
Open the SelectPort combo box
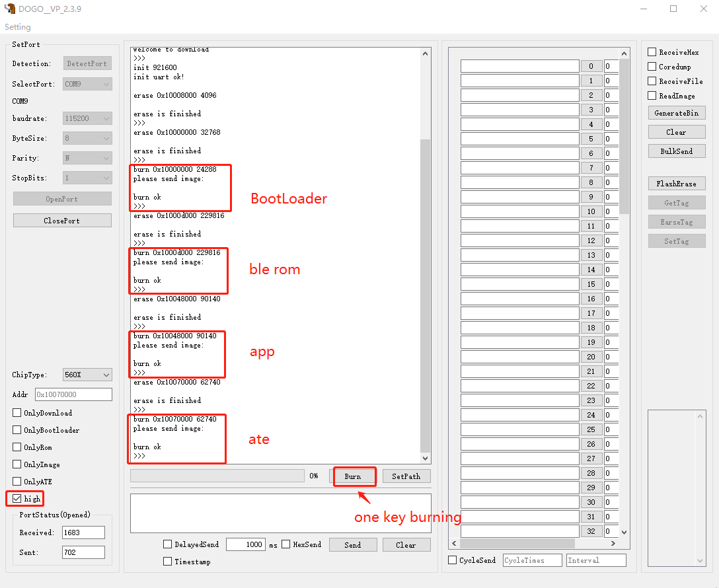(87, 84)
